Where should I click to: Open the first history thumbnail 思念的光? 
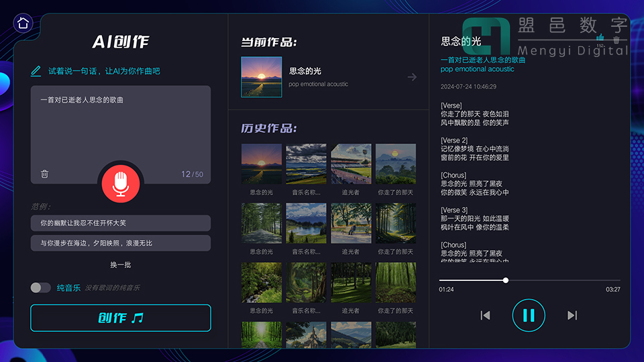point(262,164)
